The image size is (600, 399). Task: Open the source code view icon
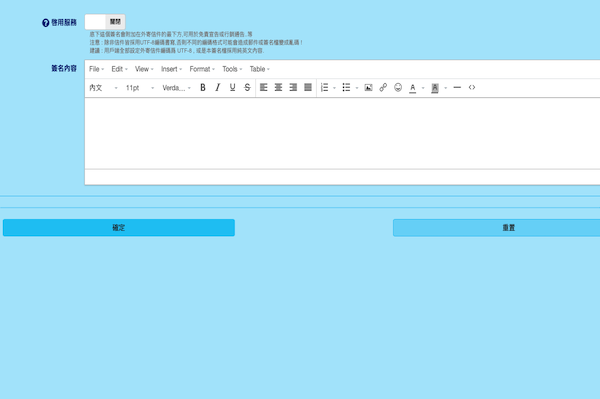click(x=472, y=88)
